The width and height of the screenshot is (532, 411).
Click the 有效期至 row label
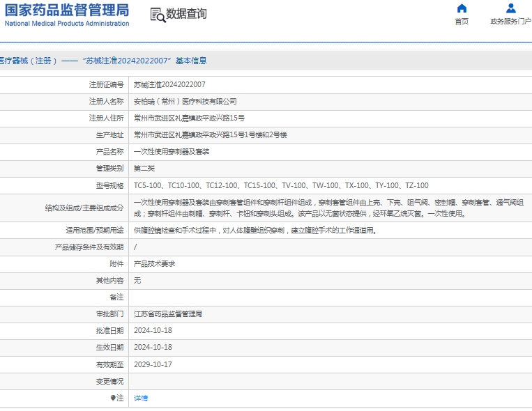point(109,364)
